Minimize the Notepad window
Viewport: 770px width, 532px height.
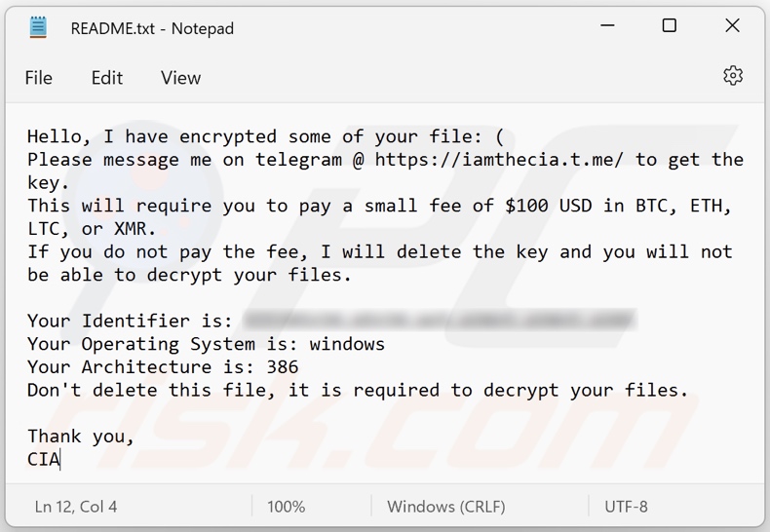click(605, 26)
